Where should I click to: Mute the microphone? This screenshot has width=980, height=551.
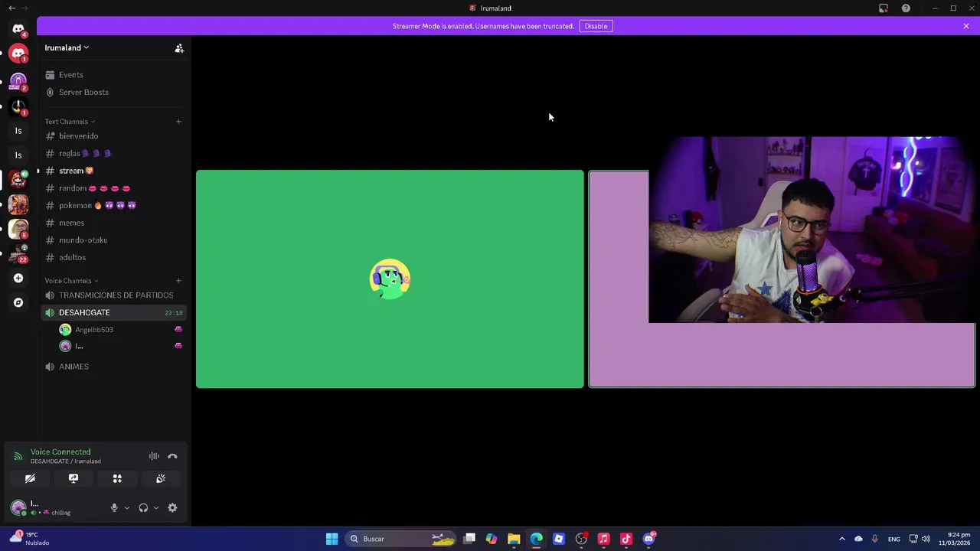click(114, 507)
